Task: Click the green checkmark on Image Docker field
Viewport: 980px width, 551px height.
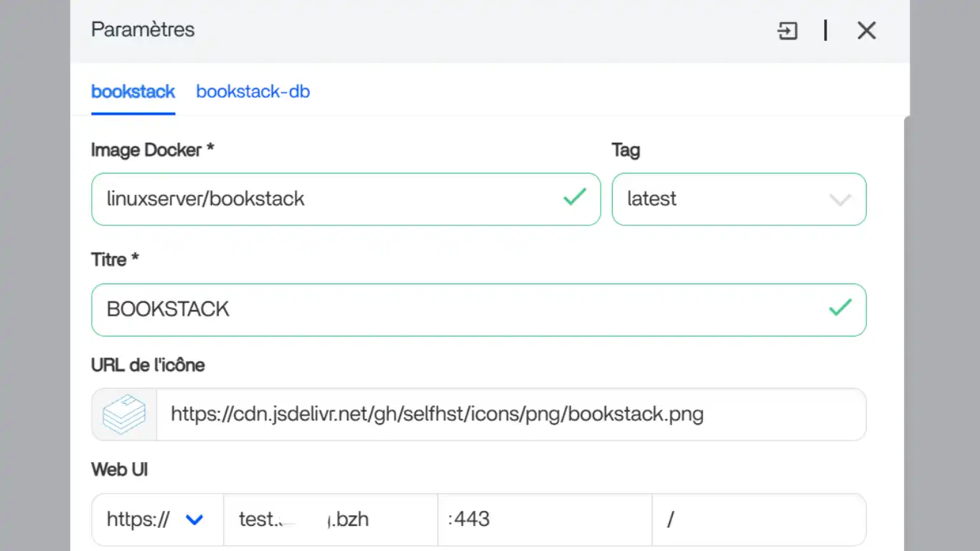Action: click(x=575, y=198)
